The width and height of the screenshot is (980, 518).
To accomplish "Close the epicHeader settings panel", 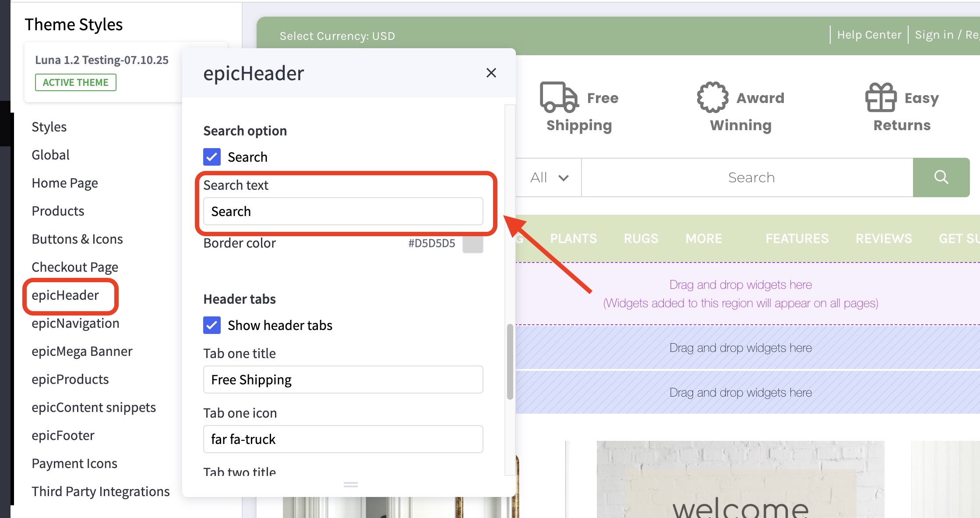I will tap(491, 73).
